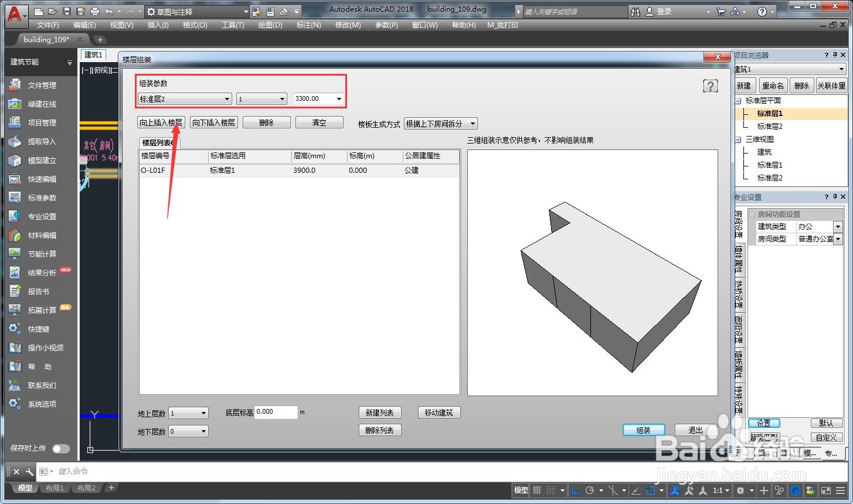Click the 清空 button

tap(319, 122)
